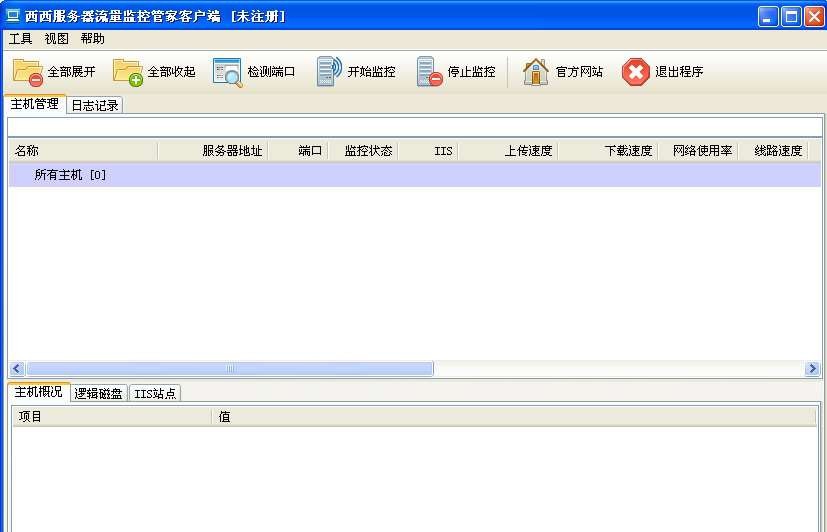
Task: Maximize the window
Action: (791, 16)
